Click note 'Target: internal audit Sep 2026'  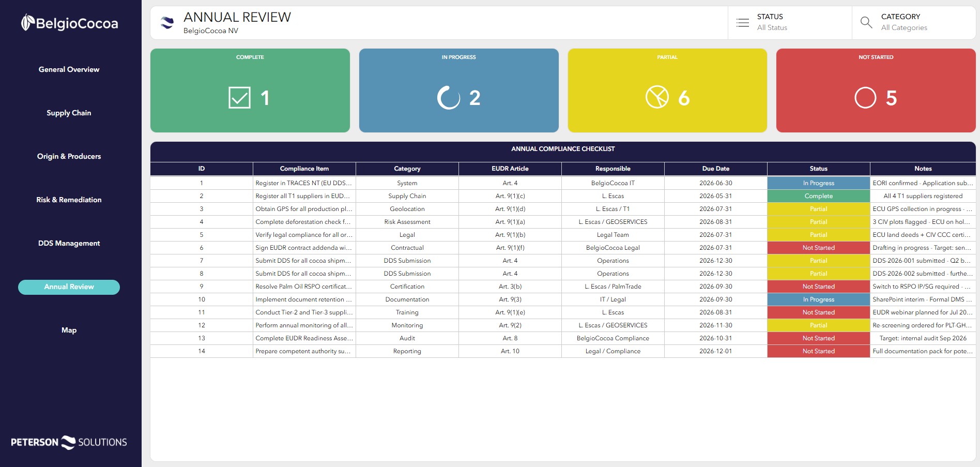point(923,338)
